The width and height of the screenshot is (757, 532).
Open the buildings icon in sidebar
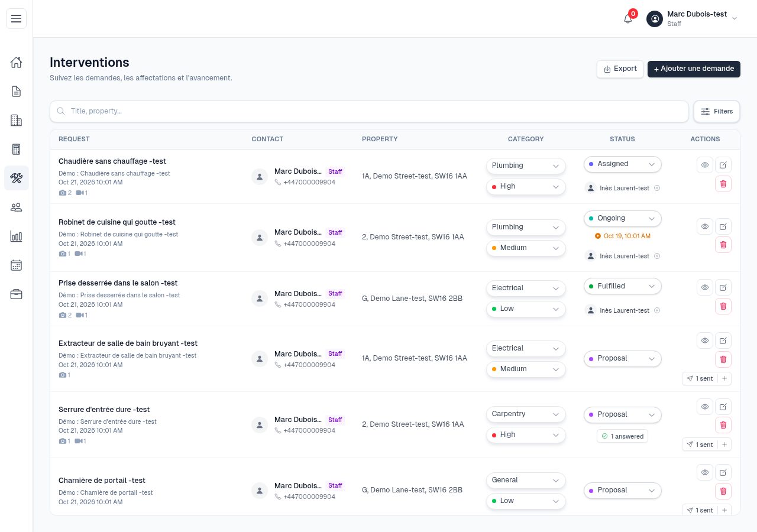click(16, 120)
